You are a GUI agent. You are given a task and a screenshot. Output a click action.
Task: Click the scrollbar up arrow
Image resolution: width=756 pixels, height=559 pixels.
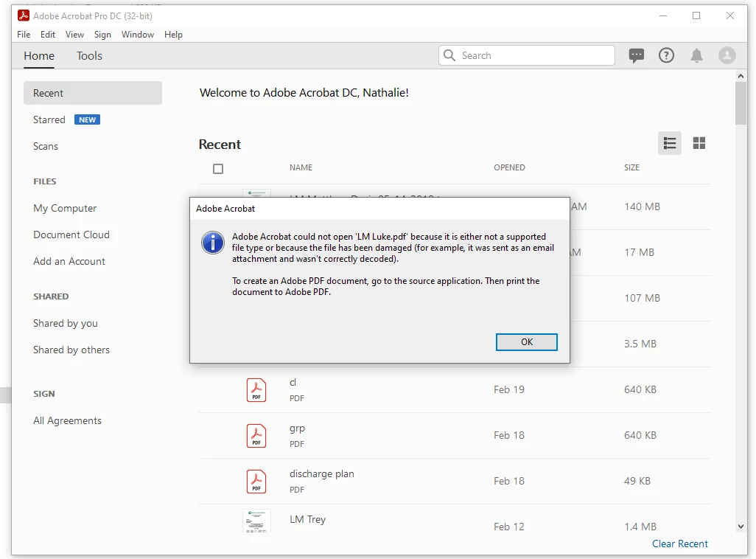(741, 76)
